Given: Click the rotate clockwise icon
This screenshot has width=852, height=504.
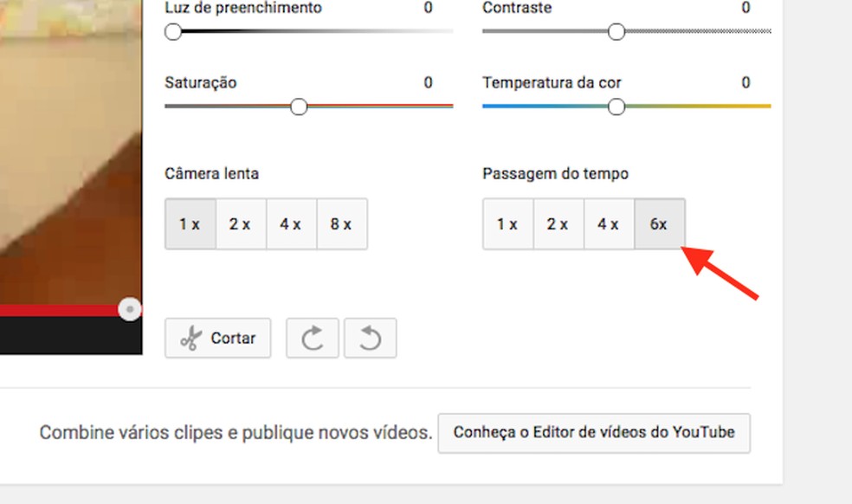Looking at the screenshot, I should (x=312, y=338).
